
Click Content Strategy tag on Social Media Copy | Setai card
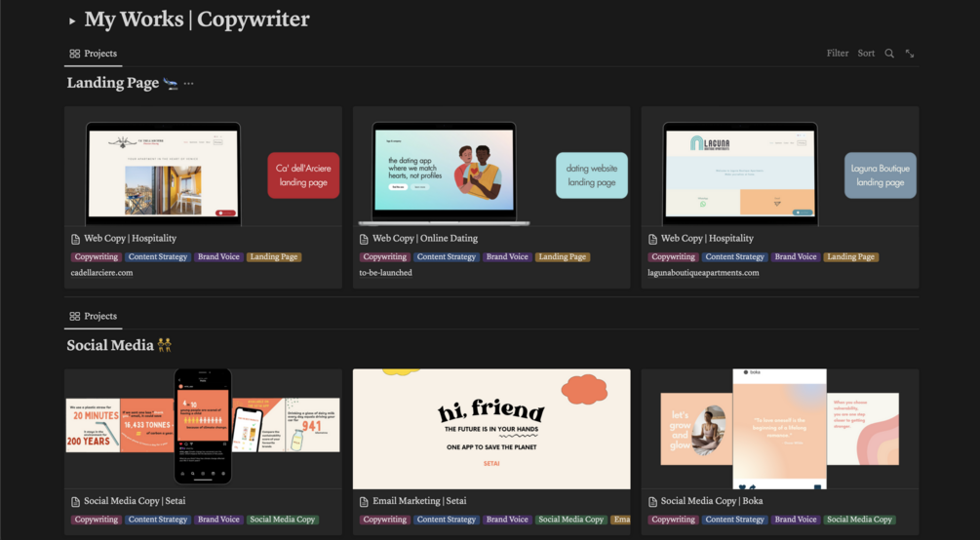(158, 520)
